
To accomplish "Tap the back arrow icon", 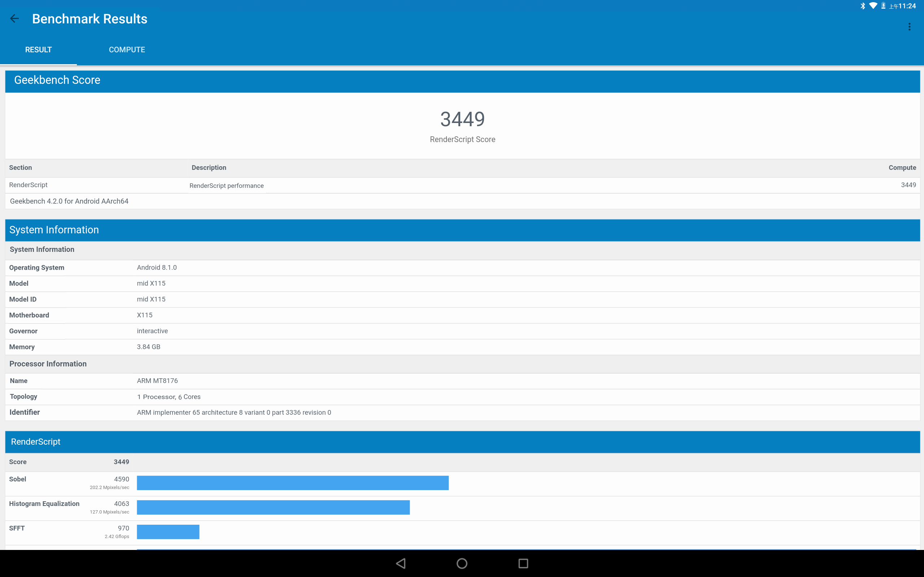I will (14, 19).
